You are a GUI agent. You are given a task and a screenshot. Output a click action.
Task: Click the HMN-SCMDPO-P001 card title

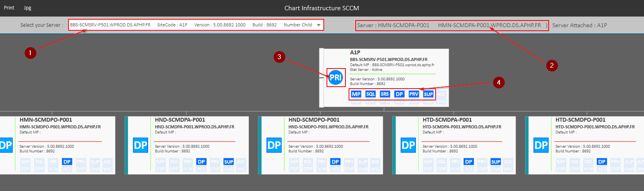46,120
